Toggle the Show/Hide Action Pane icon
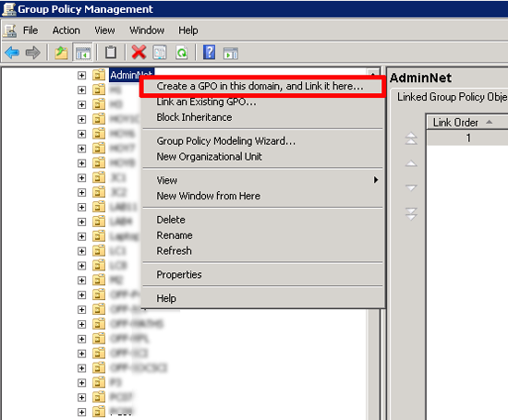Image resolution: width=508 pixels, height=420 pixels. (x=231, y=53)
